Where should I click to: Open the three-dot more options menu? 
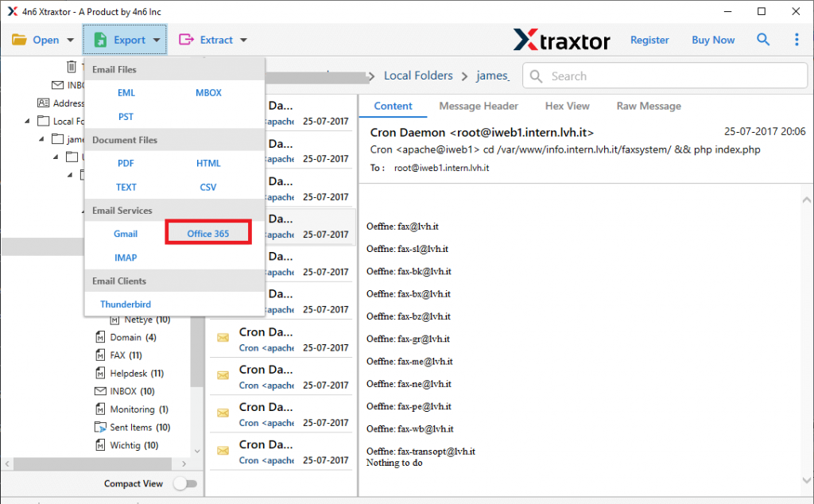point(797,40)
